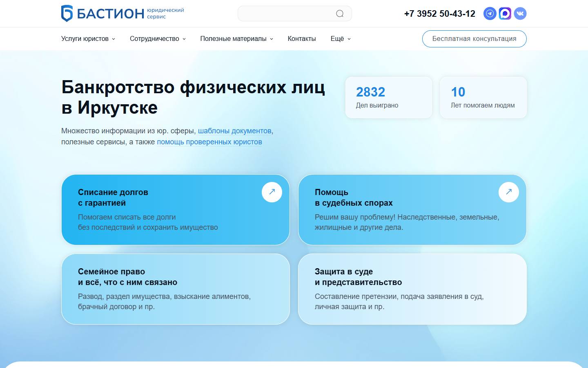Open the VK social icon
This screenshot has height=368, width=588.
(520, 13)
